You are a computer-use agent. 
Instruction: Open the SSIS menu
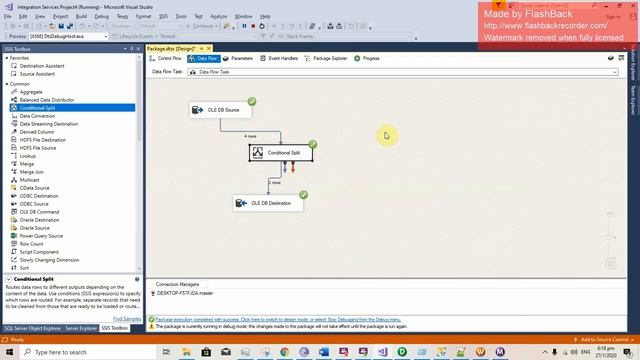pyautogui.click(x=163, y=16)
